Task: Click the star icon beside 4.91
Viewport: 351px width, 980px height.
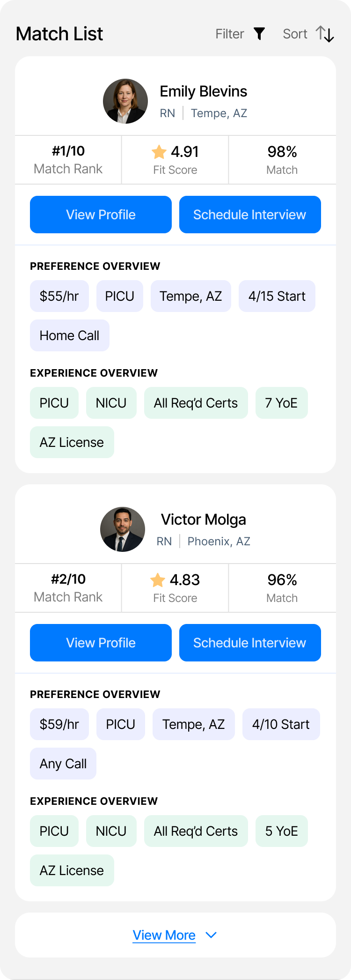Action: click(159, 152)
